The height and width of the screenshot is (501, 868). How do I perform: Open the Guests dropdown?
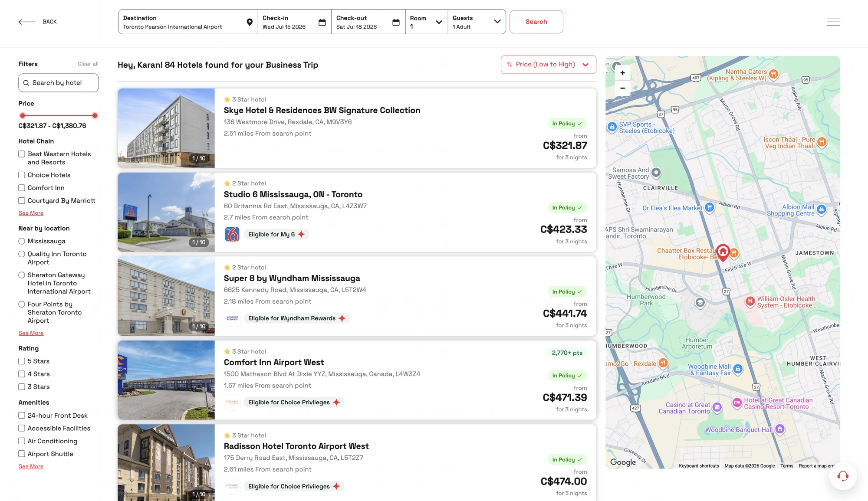tap(477, 22)
